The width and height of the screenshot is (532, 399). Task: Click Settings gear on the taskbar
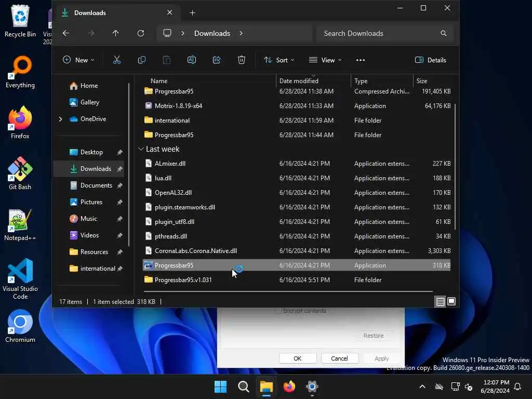click(312, 387)
